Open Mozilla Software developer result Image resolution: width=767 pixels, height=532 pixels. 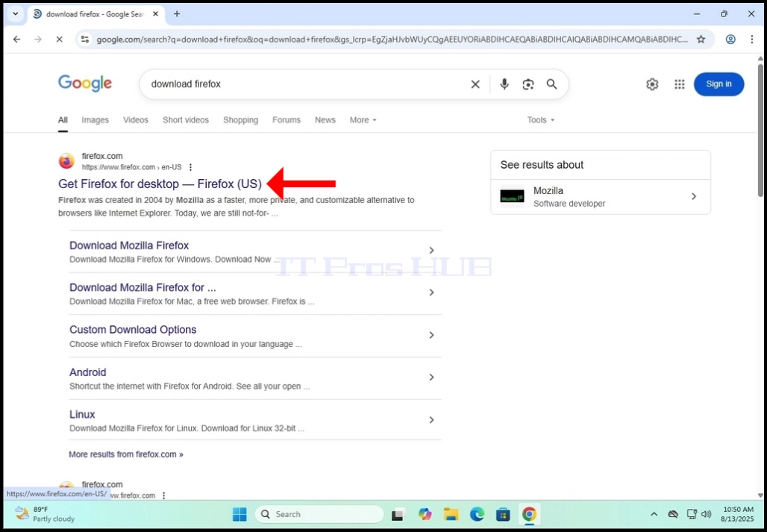pyautogui.click(x=600, y=196)
